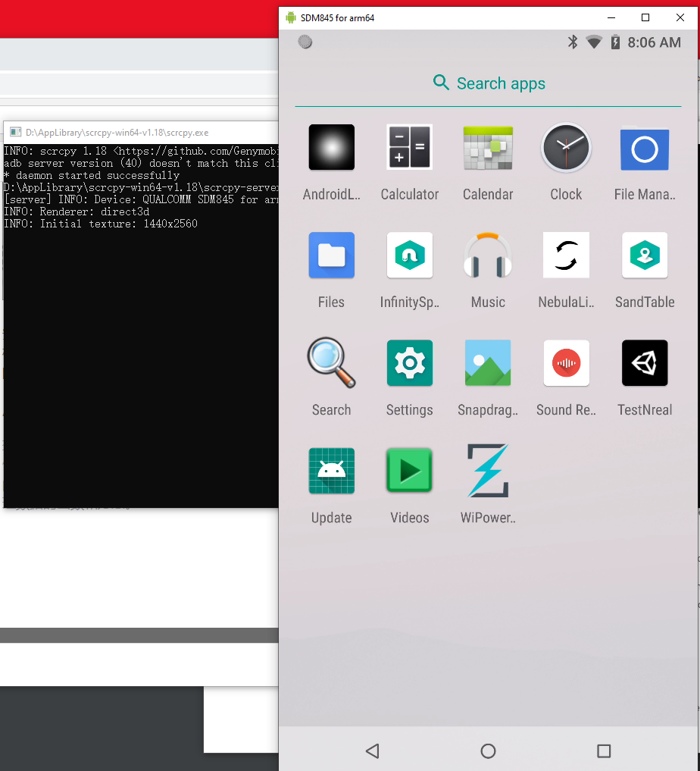This screenshot has width=700, height=771.
Task: Maximize the SDM845 scrcpy window
Action: click(645, 17)
